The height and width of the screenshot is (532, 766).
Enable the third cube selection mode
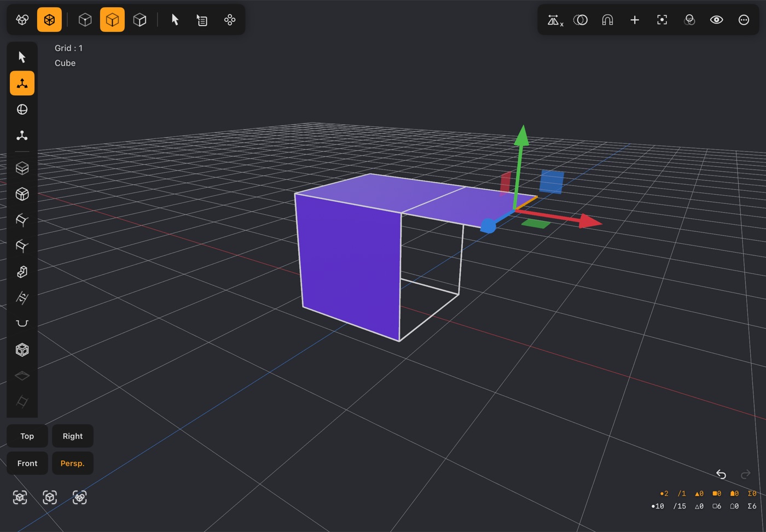coord(140,20)
